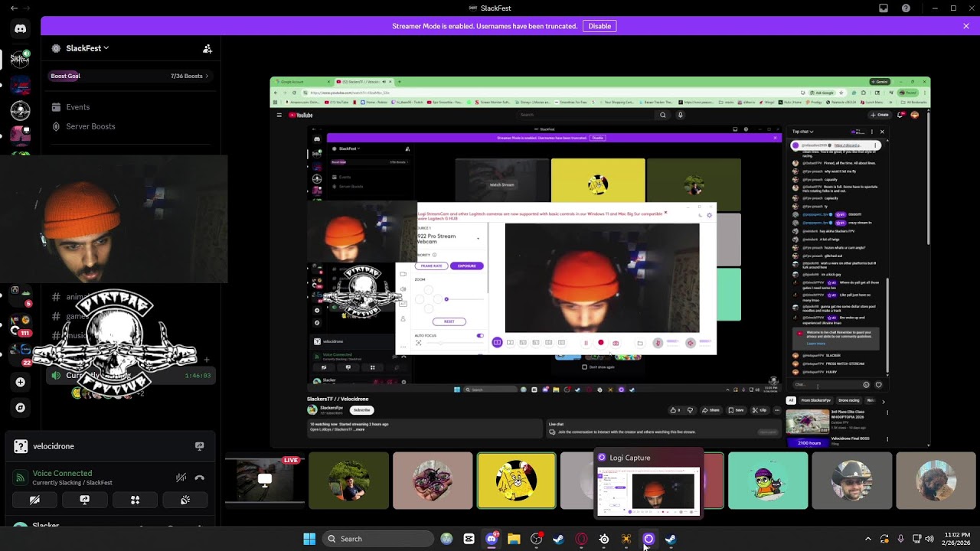The height and width of the screenshot is (551, 980).
Task: Click Subscribe under the SlackersFpv video
Action: (362, 410)
